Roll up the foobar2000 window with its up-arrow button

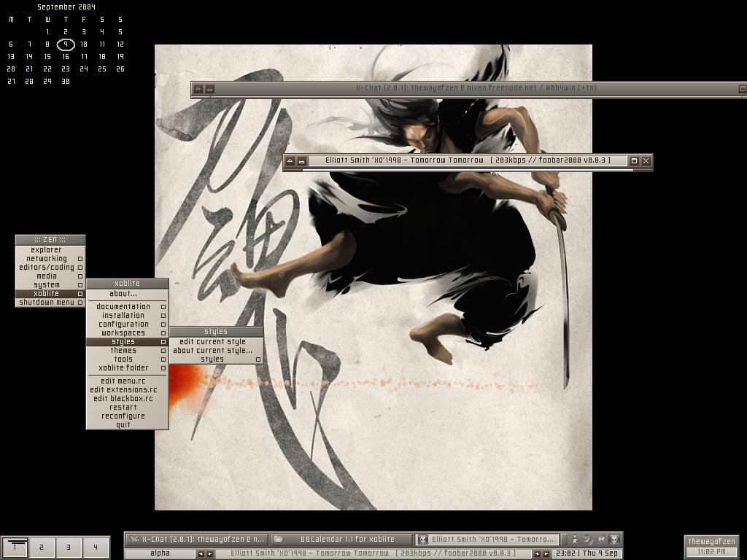290,161
